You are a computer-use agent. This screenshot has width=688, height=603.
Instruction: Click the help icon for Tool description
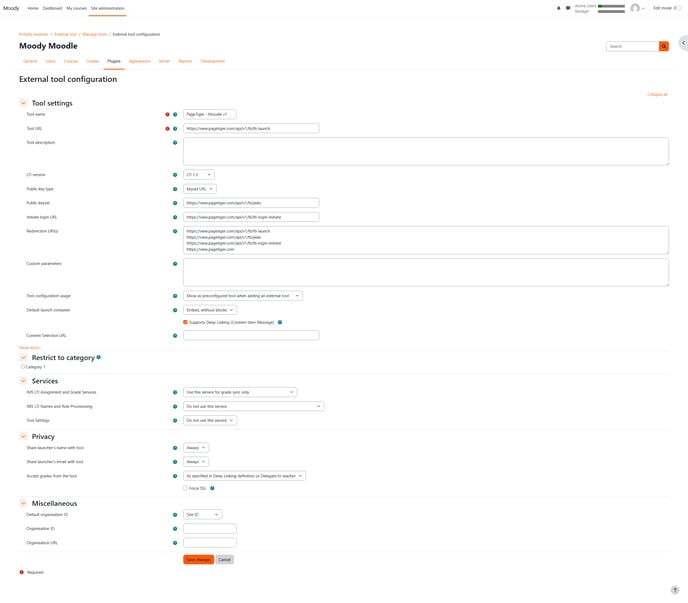point(175,143)
